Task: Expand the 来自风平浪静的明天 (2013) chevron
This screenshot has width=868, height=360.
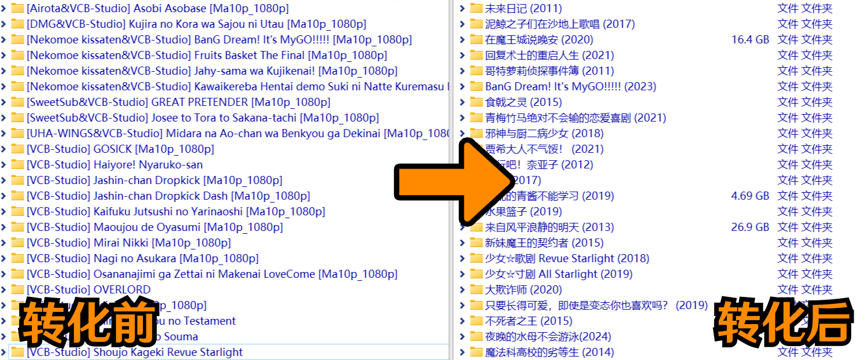Action: pyautogui.click(x=462, y=227)
